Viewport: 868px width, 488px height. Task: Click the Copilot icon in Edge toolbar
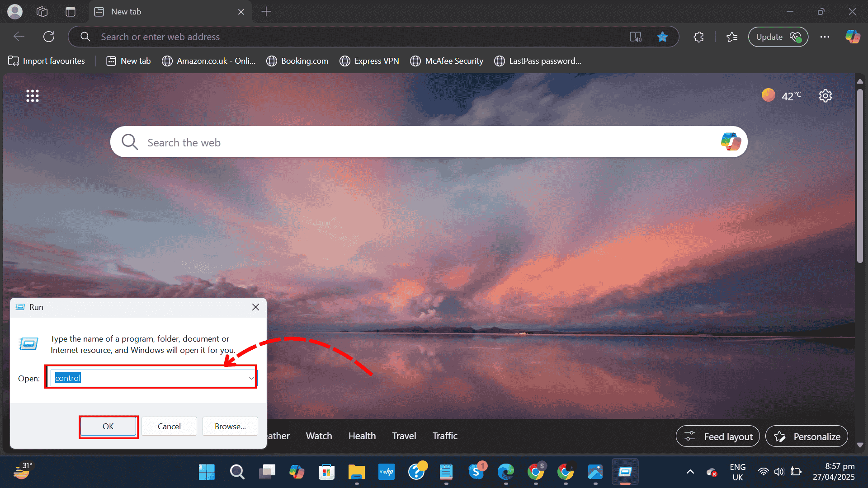(x=853, y=37)
